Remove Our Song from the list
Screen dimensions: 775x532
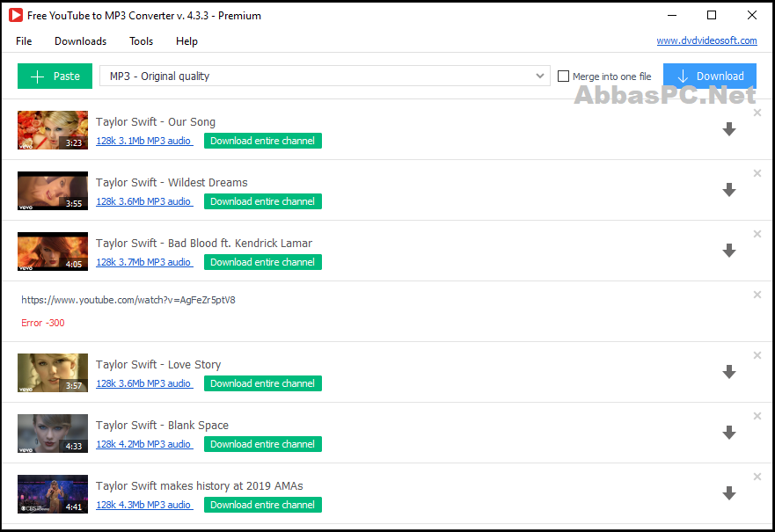[757, 113]
